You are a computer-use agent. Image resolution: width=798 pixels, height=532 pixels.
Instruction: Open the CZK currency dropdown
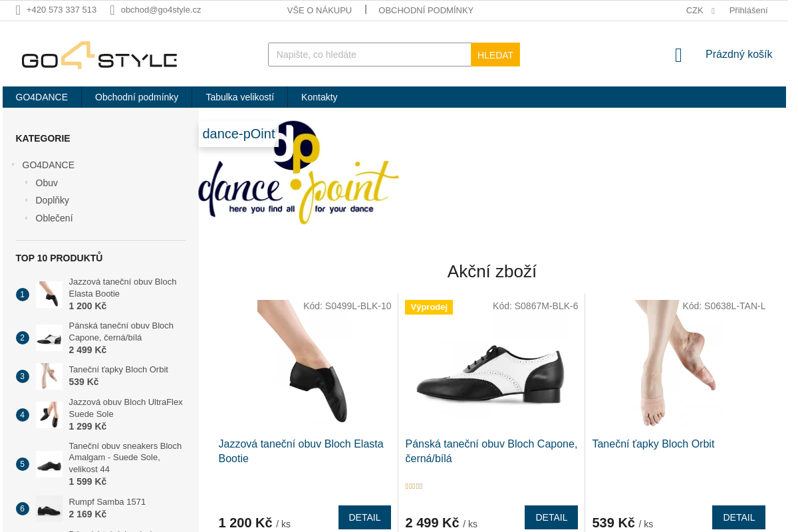pos(700,11)
